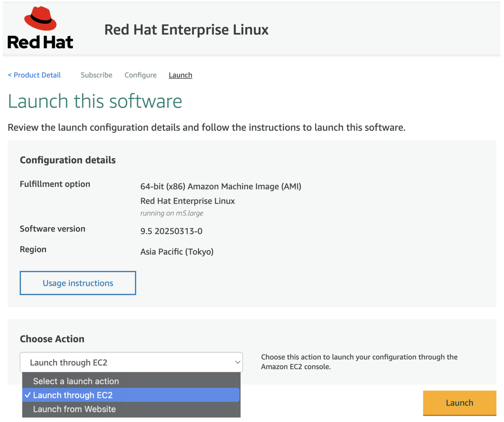The image size is (504, 422).
Task: Collapse the Choose Action dropdown
Action: (x=131, y=362)
